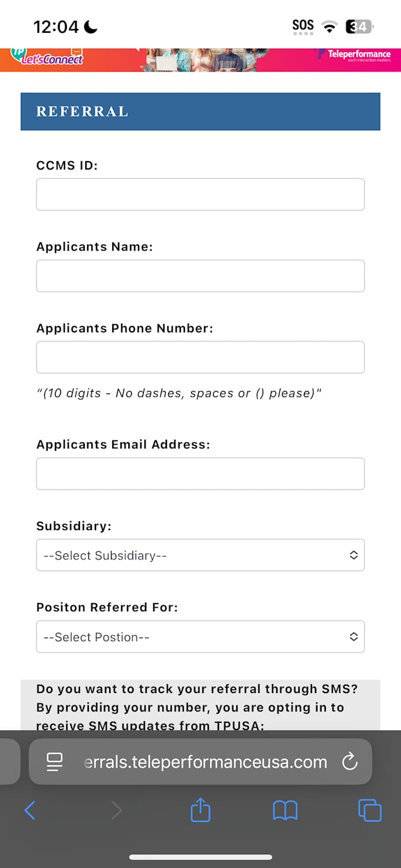Tap the Wi-Fi status icon
Screen dimensions: 401x868
pos(329,26)
